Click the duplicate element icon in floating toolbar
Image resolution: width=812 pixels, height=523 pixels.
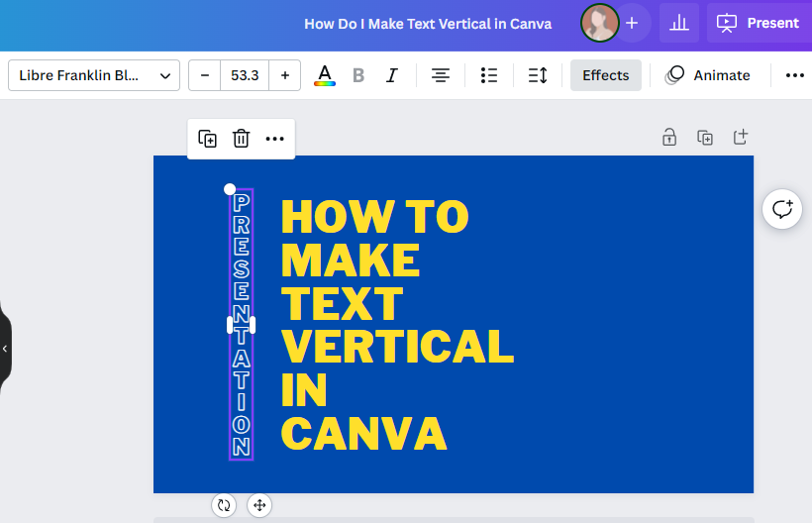tap(208, 139)
